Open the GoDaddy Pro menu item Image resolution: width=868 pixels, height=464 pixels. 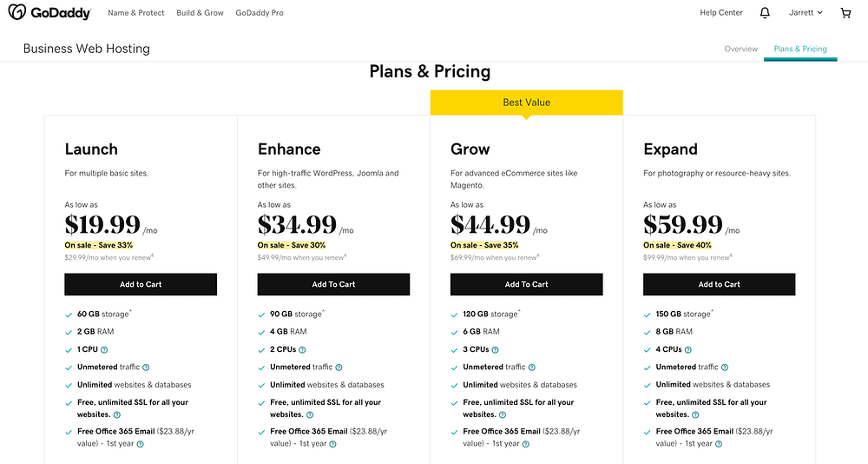[x=260, y=13]
